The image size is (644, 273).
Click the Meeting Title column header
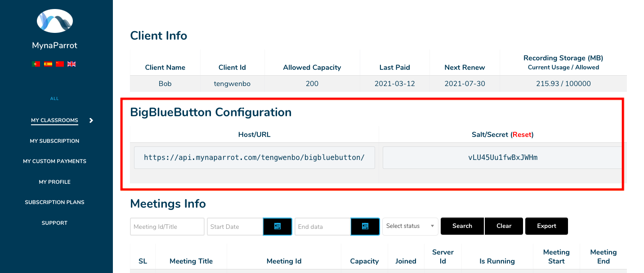191,261
